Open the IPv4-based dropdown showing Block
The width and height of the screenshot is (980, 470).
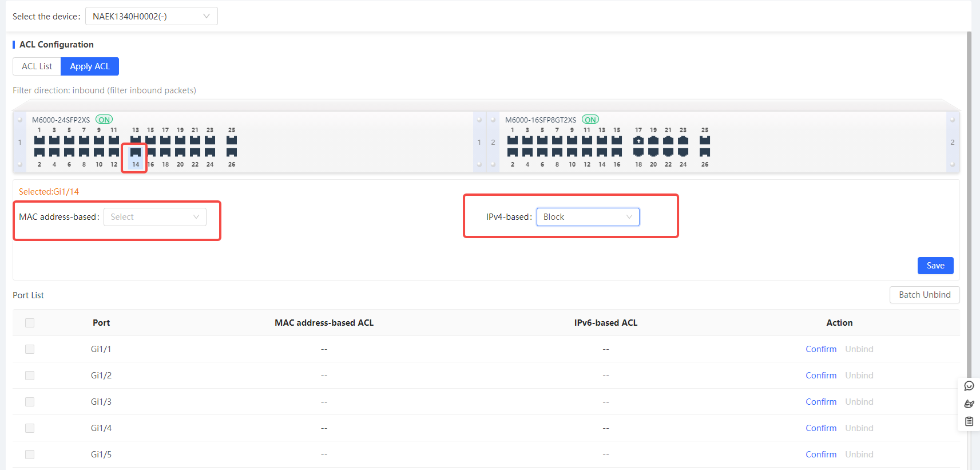point(588,217)
